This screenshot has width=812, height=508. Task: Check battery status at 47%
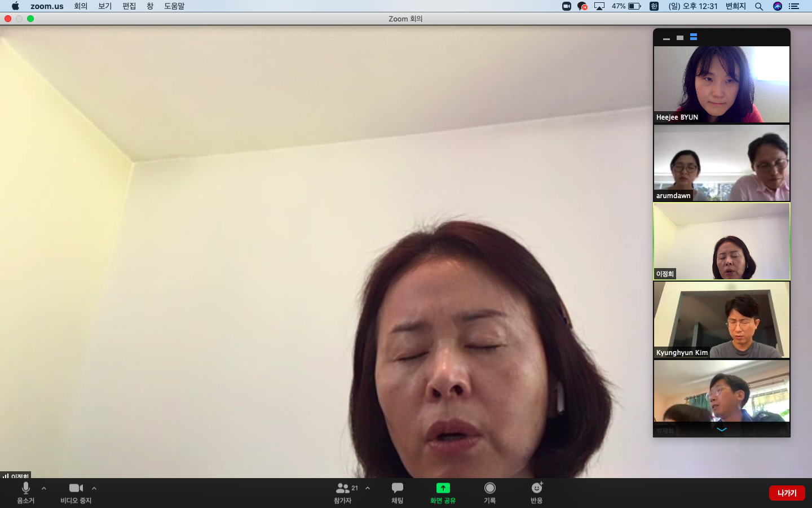click(x=626, y=6)
